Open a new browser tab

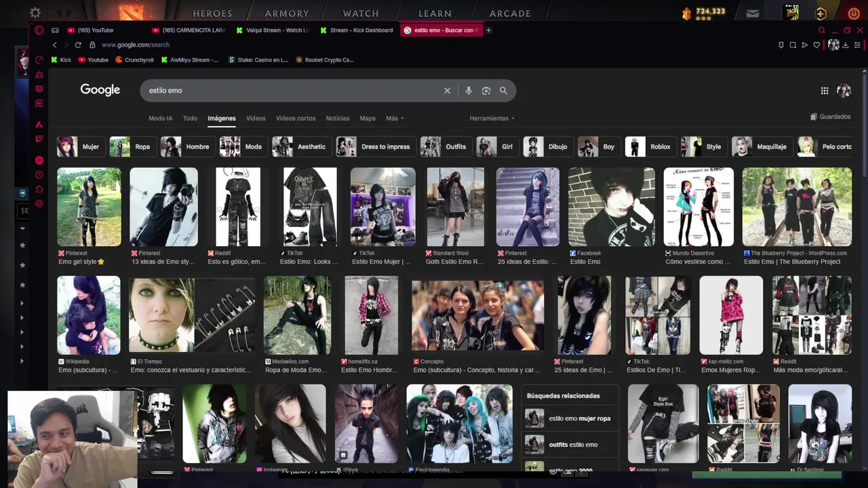[488, 30]
